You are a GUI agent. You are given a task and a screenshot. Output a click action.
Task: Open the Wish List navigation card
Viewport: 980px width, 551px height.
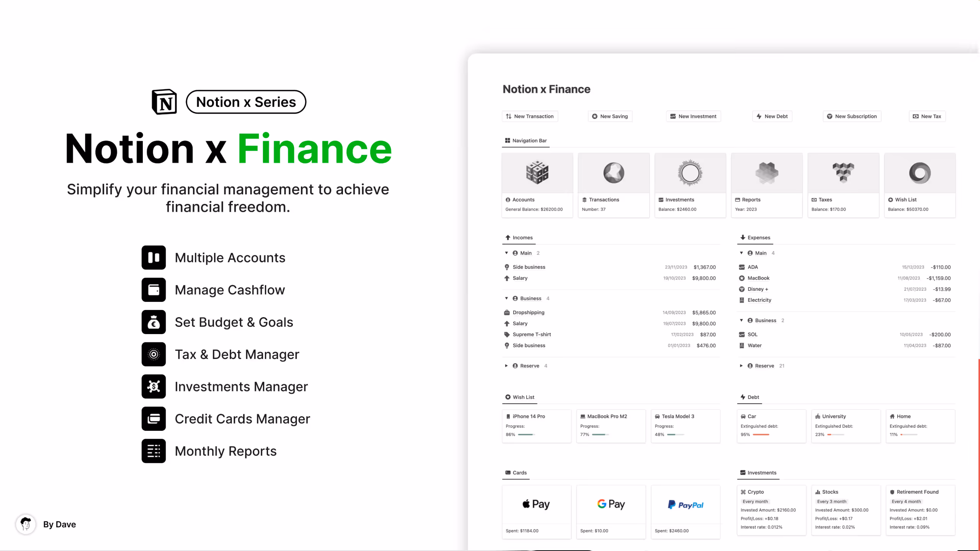[x=920, y=185]
